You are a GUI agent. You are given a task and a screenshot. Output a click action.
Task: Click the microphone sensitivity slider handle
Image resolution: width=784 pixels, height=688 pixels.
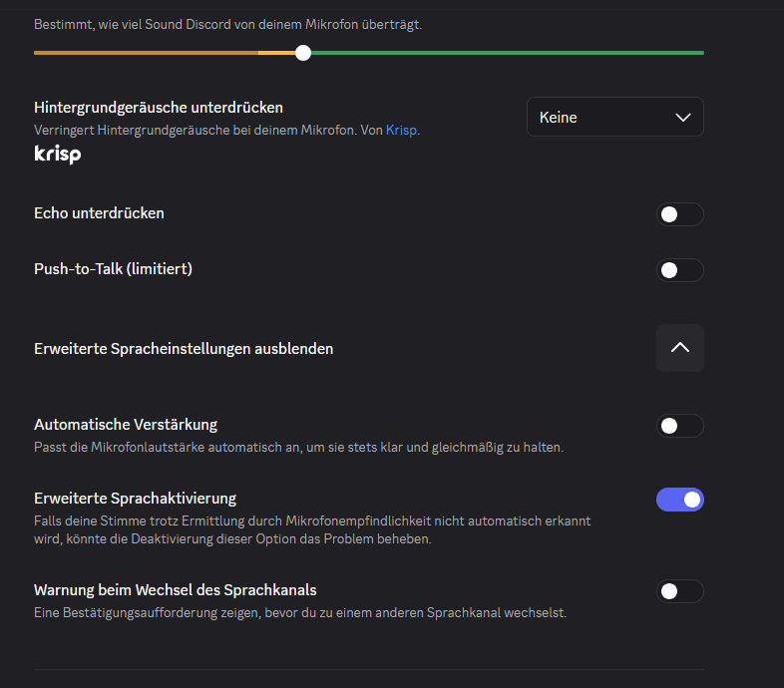(x=303, y=53)
